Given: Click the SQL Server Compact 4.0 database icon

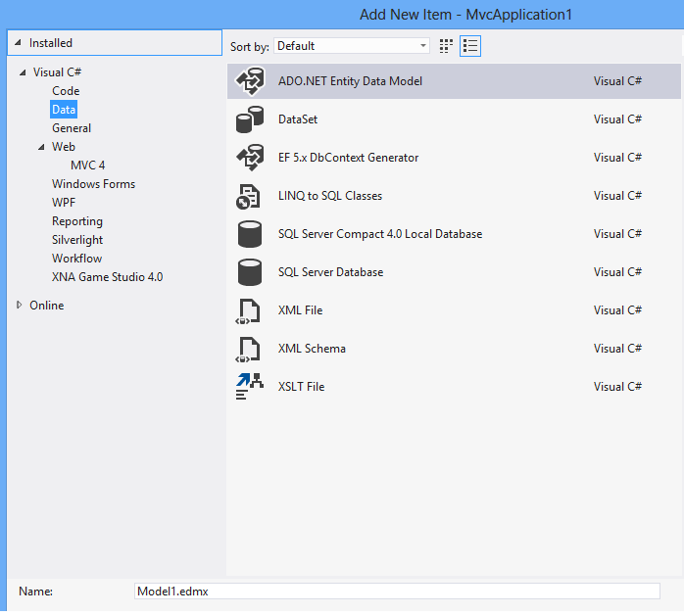Looking at the screenshot, I should 250,234.
